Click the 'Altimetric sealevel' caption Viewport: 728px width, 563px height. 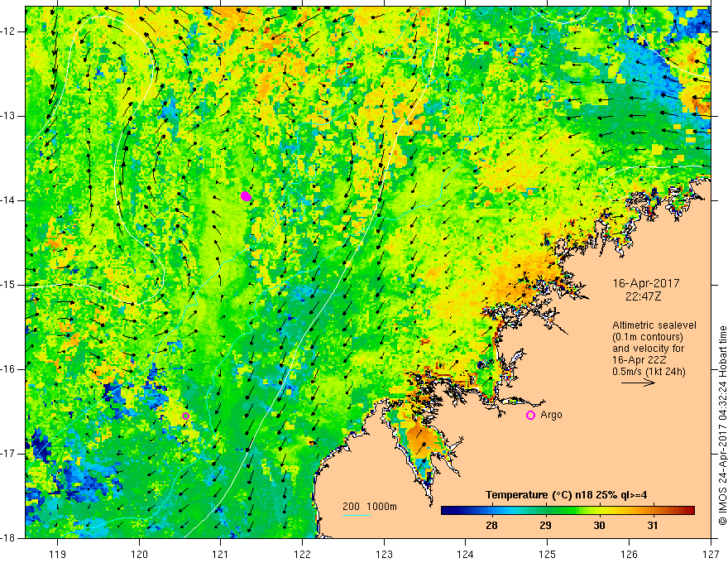pyautogui.click(x=654, y=325)
